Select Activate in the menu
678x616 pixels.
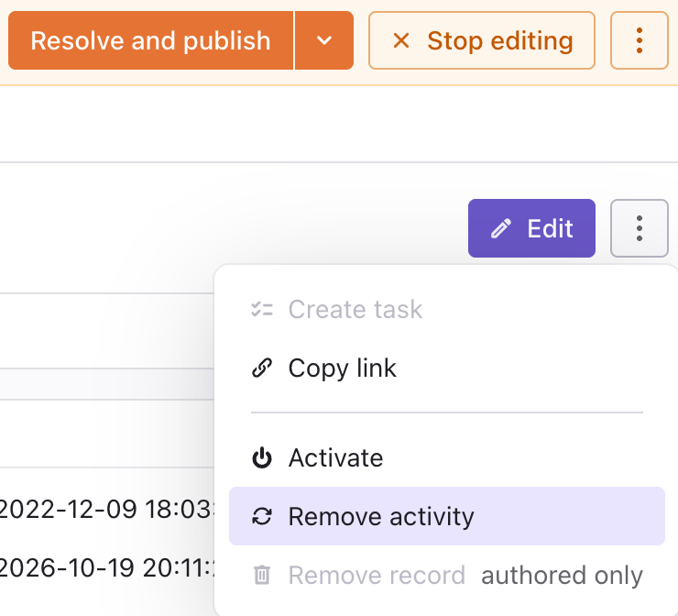point(447,457)
